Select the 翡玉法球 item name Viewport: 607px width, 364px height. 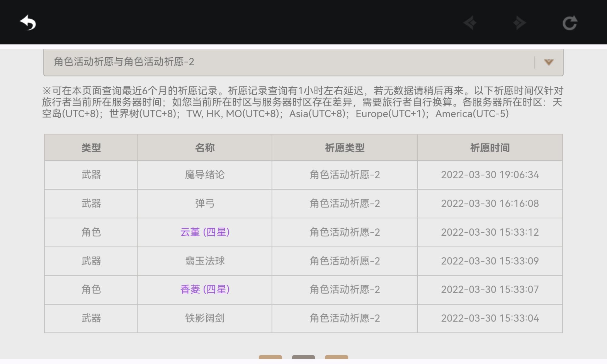tap(205, 261)
